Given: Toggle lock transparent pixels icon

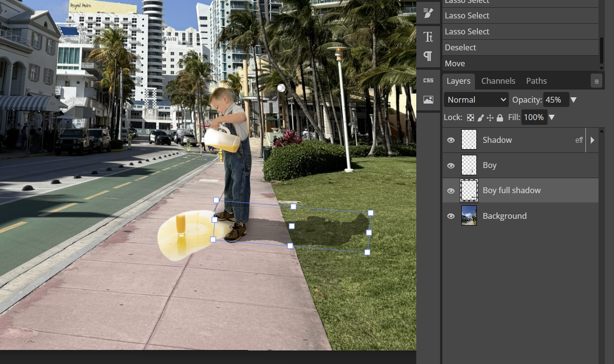Looking at the screenshot, I should coord(471,118).
